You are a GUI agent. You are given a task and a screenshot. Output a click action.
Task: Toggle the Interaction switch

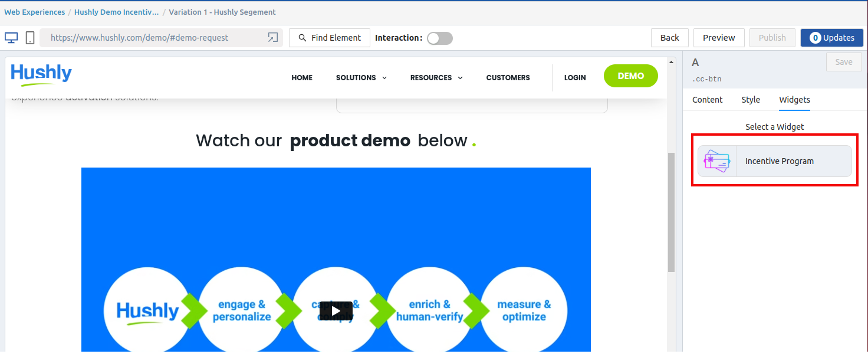click(440, 38)
